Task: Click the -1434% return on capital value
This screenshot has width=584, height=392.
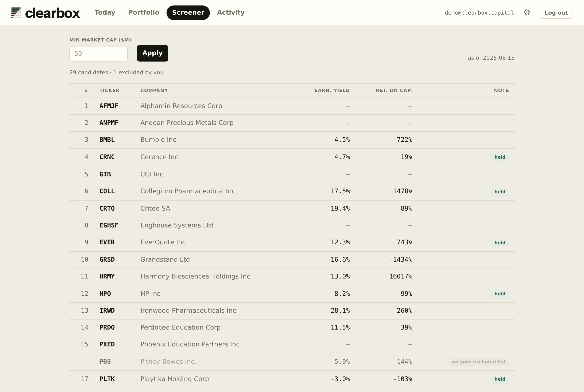Action: coord(401,260)
